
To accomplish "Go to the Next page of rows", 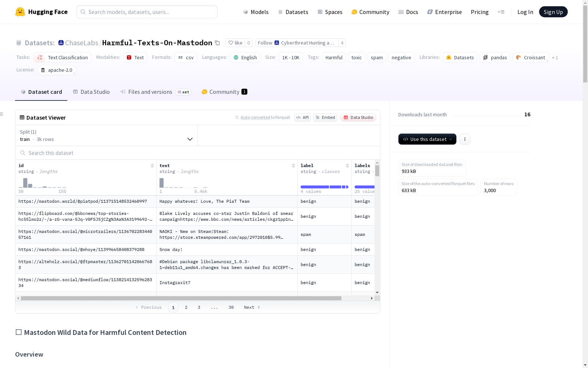I will [252, 307].
